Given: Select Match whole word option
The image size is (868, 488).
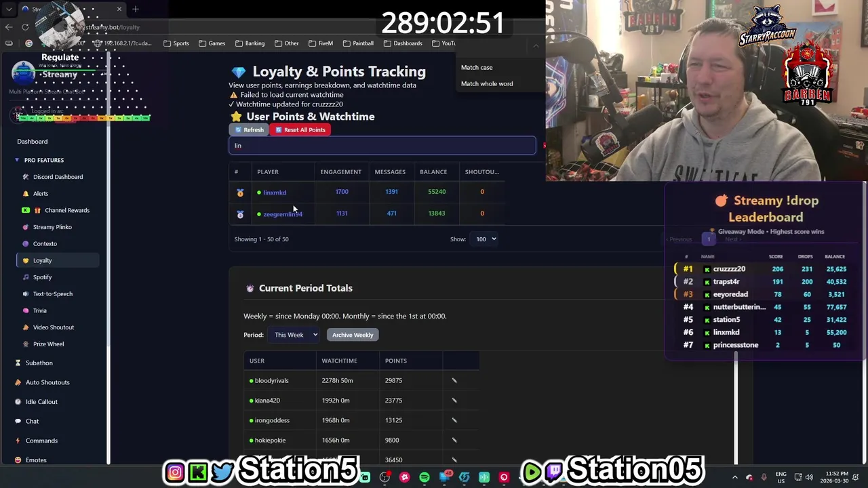Looking at the screenshot, I should click(487, 84).
